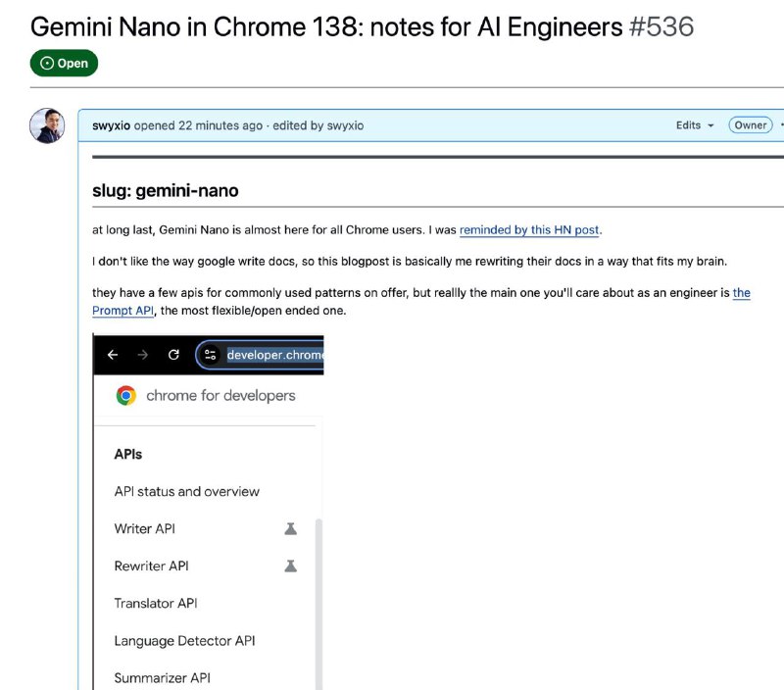The width and height of the screenshot is (784, 690).
Task: Click the experimental flask icon beside Rewriter API
Action: coord(290,566)
